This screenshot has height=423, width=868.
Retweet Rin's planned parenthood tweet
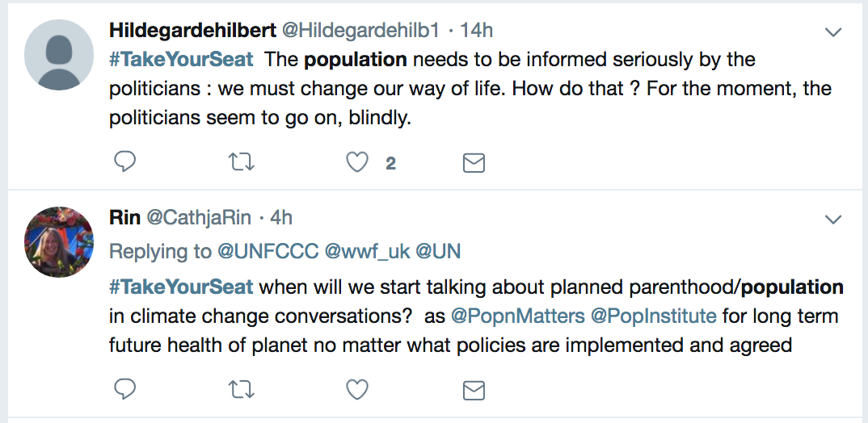(242, 391)
